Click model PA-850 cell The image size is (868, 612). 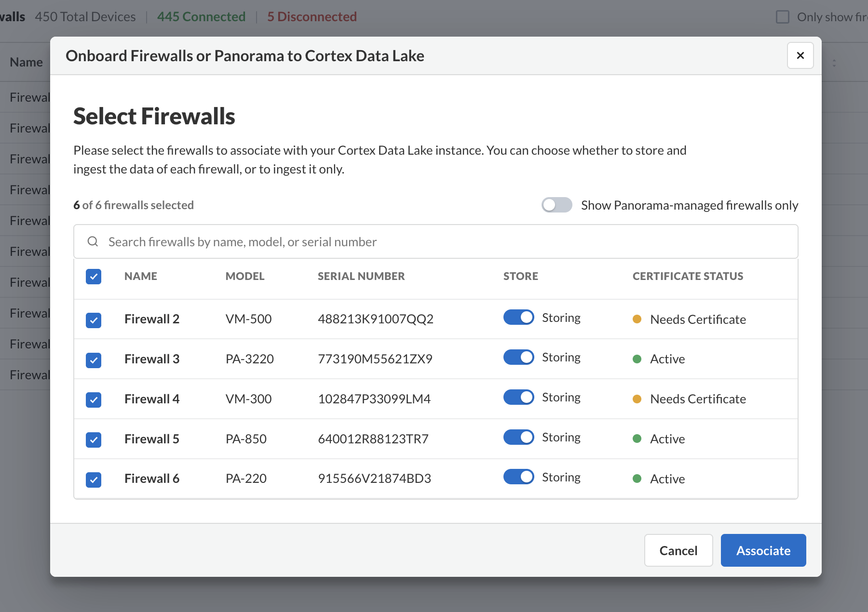[246, 439]
